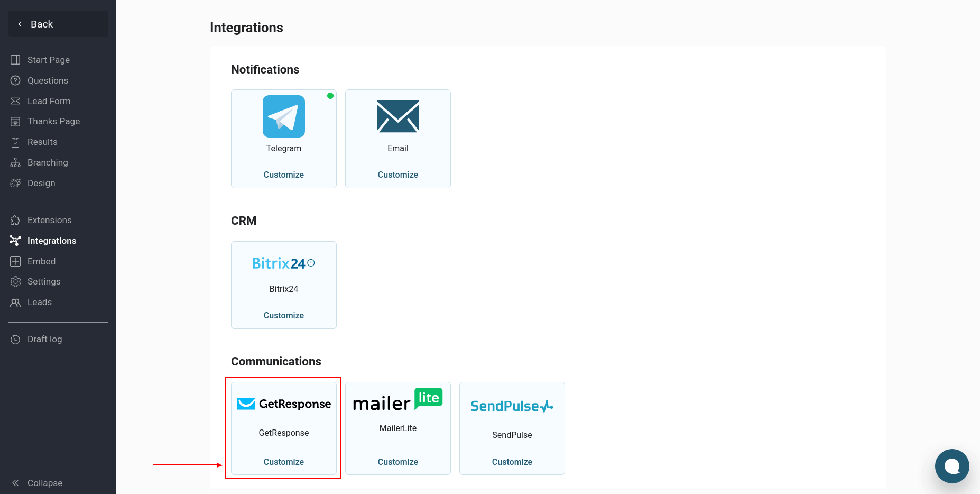The image size is (980, 494).
Task: Customize the Email notification integration
Action: pos(397,175)
